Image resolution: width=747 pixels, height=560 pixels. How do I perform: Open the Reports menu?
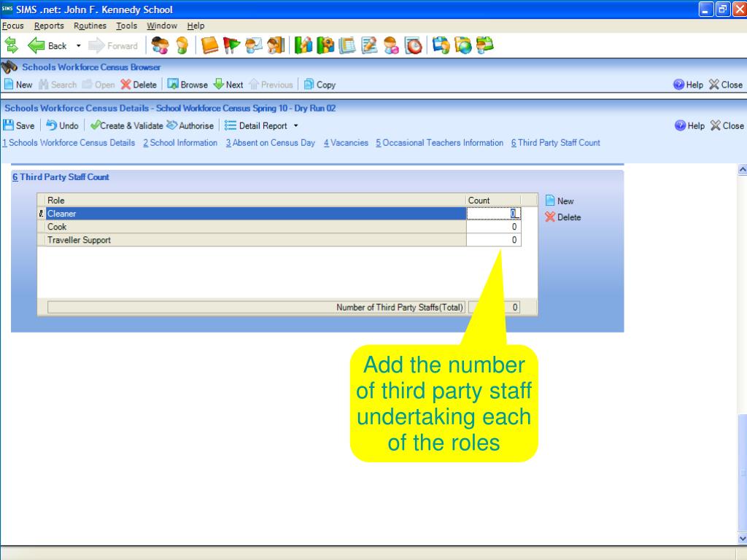point(49,26)
